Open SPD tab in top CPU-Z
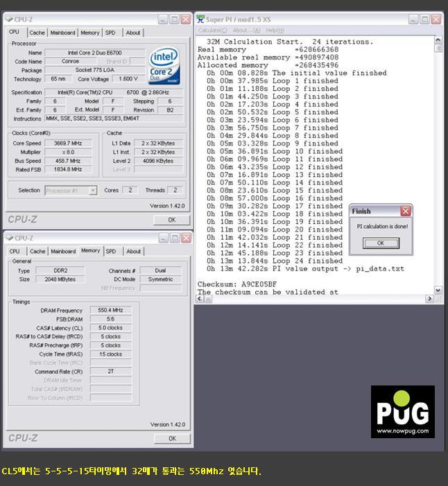Screen dimensions: 448x486 (x=110, y=33)
